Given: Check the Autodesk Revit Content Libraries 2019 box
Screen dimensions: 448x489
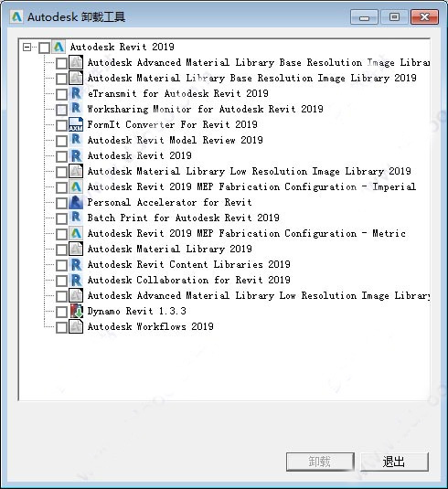Looking at the screenshot, I should (61, 265).
